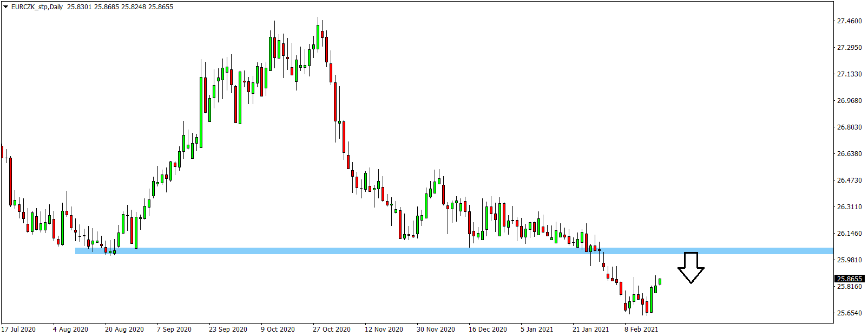Click the 25.6540 price axis label
Screen dimensions: 868x336
click(x=850, y=313)
